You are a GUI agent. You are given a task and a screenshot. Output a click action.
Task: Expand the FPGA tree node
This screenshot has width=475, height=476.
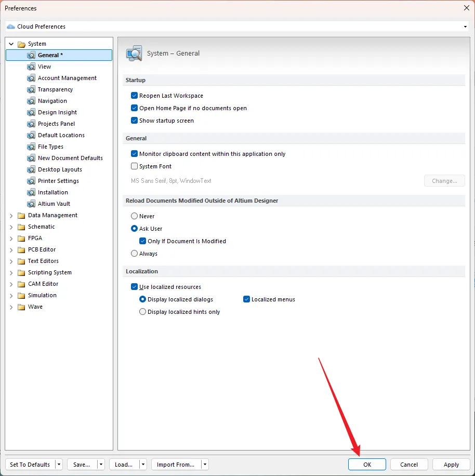pos(11,239)
